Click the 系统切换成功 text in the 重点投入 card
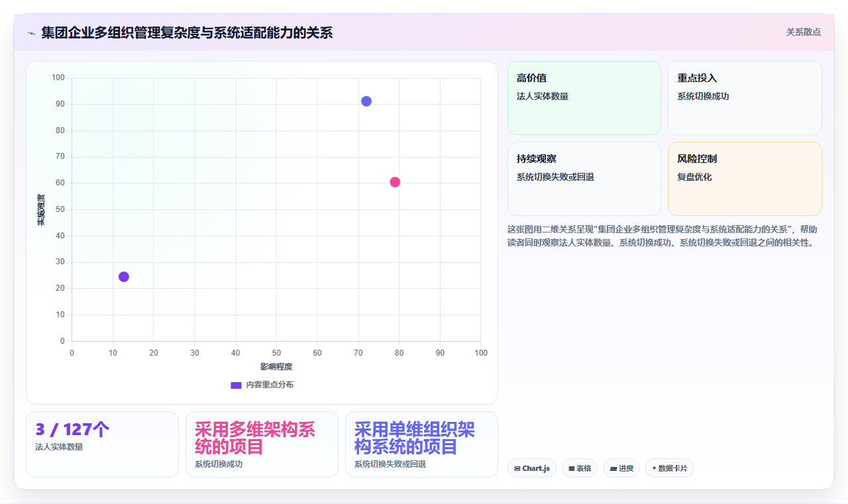This screenshot has width=848, height=504. click(703, 96)
